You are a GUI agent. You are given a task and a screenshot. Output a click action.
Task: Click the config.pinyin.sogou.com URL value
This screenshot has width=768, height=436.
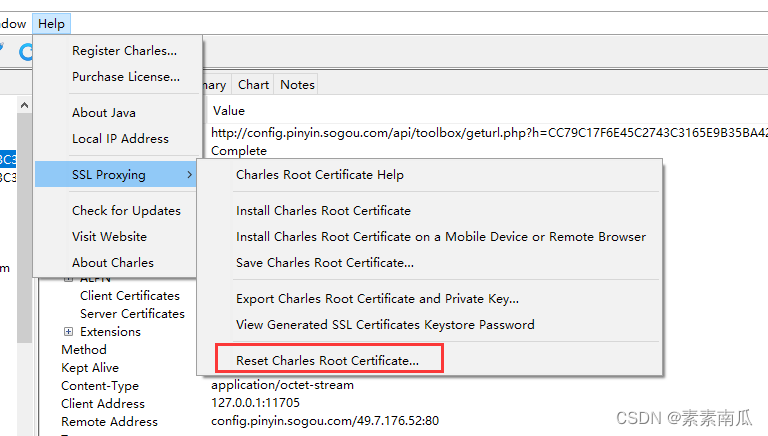tap(489, 133)
